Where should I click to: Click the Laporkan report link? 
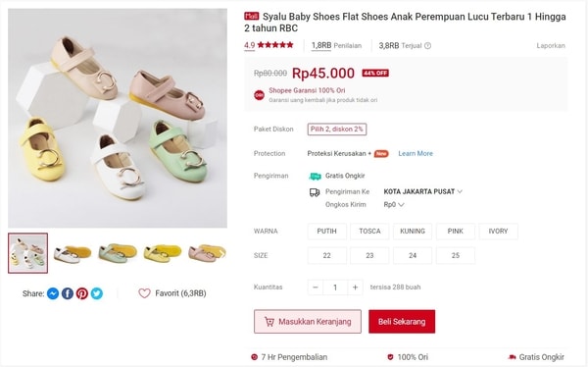tap(551, 46)
